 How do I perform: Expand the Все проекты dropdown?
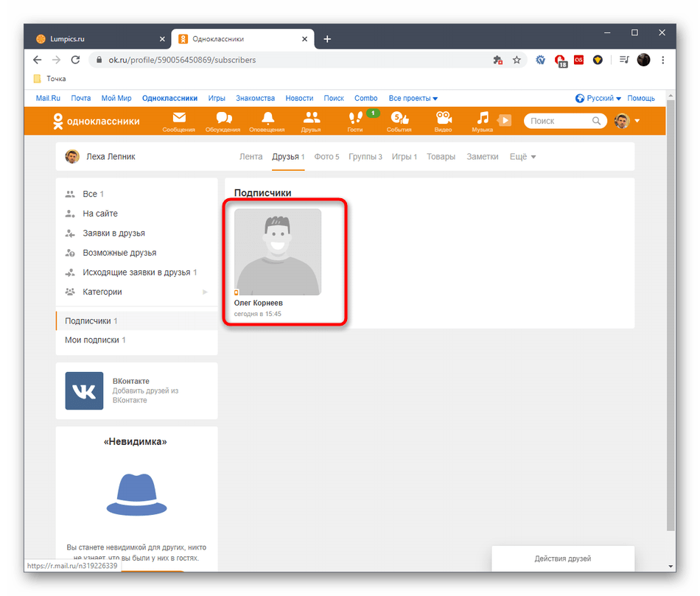[411, 97]
